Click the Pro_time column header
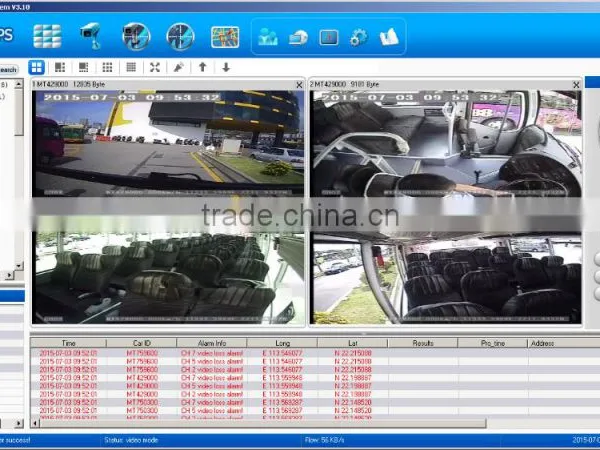600x450 pixels. tap(493, 343)
